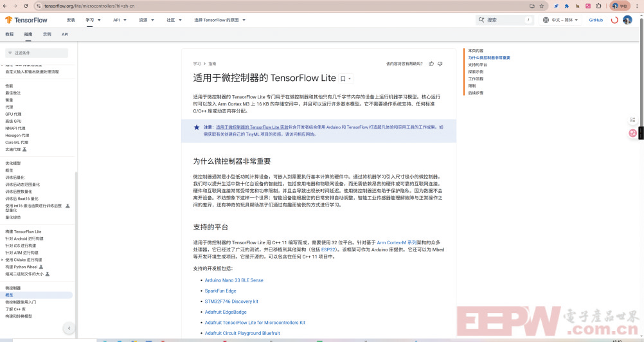The height and width of the screenshot is (342, 644).
Task: Reload the page with the refresh icon
Action: coord(26,6)
